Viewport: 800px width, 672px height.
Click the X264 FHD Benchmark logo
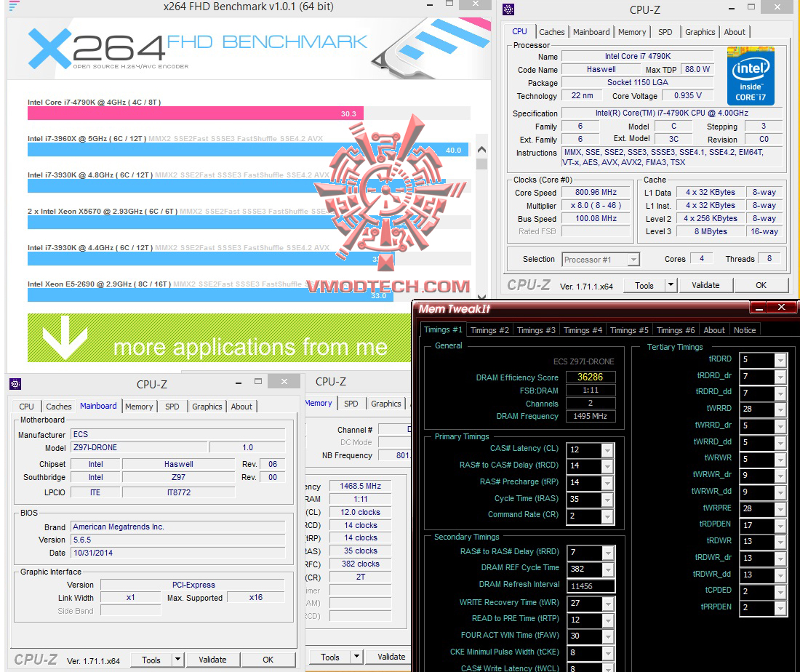pyautogui.click(x=197, y=50)
